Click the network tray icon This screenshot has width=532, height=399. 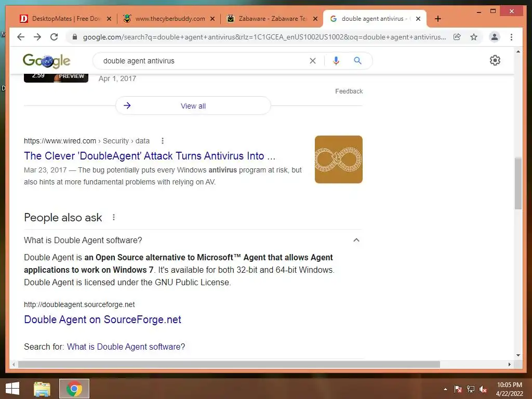(x=471, y=389)
